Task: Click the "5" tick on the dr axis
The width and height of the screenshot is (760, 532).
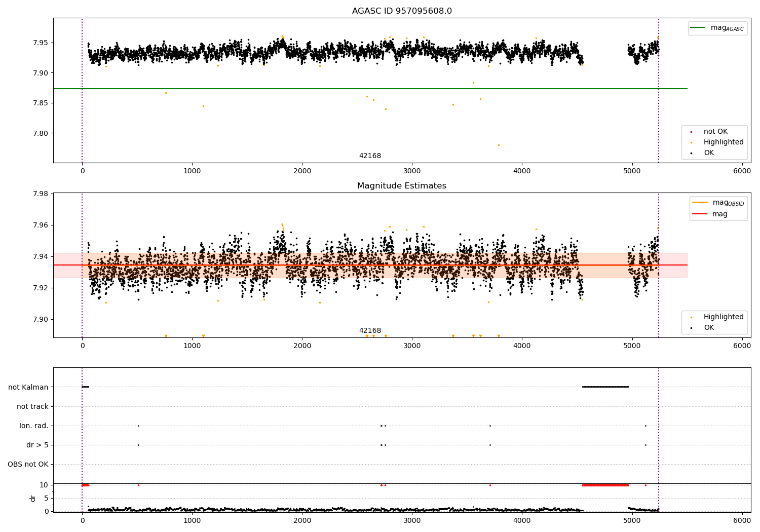Action: pyautogui.click(x=46, y=498)
